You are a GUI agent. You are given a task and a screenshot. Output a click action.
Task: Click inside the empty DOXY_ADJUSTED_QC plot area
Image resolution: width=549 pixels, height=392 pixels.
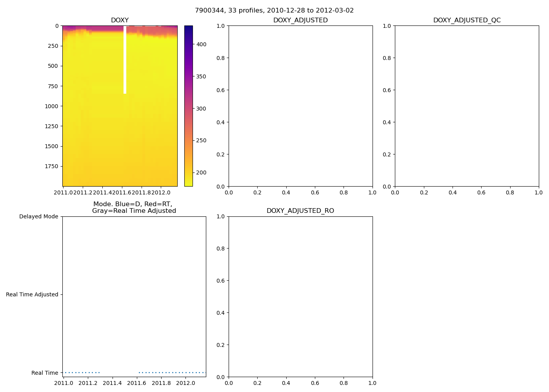click(467, 106)
